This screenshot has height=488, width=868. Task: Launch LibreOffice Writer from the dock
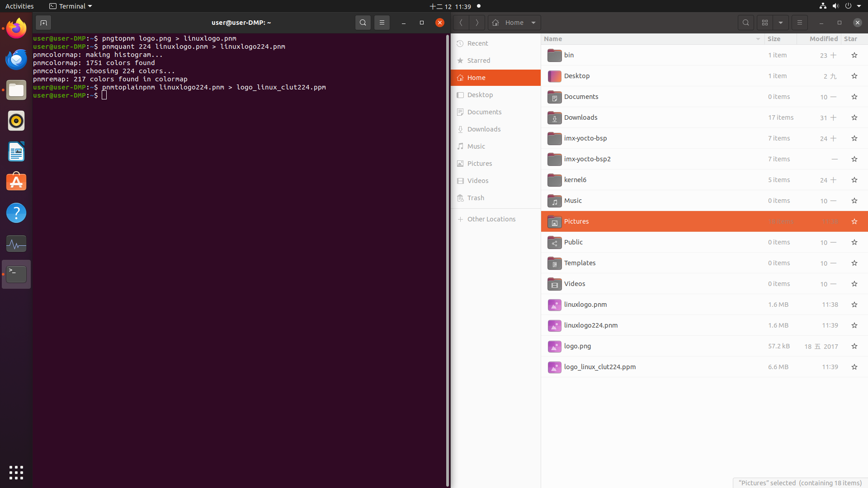[x=16, y=151]
